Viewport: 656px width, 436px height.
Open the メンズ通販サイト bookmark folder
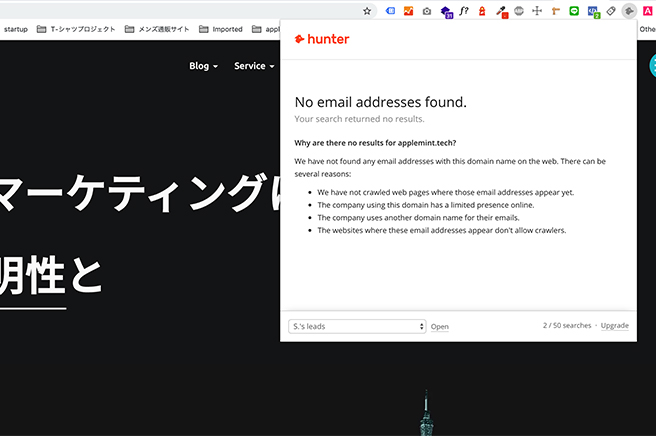[x=157, y=29]
